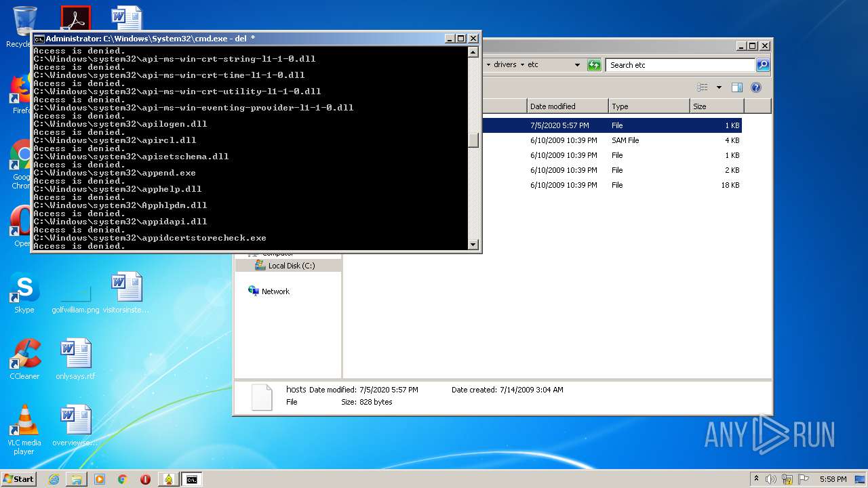Expand the dropdown arrow before etc breadcrumb
This screenshot has height=488, width=868.
(522, 65)
